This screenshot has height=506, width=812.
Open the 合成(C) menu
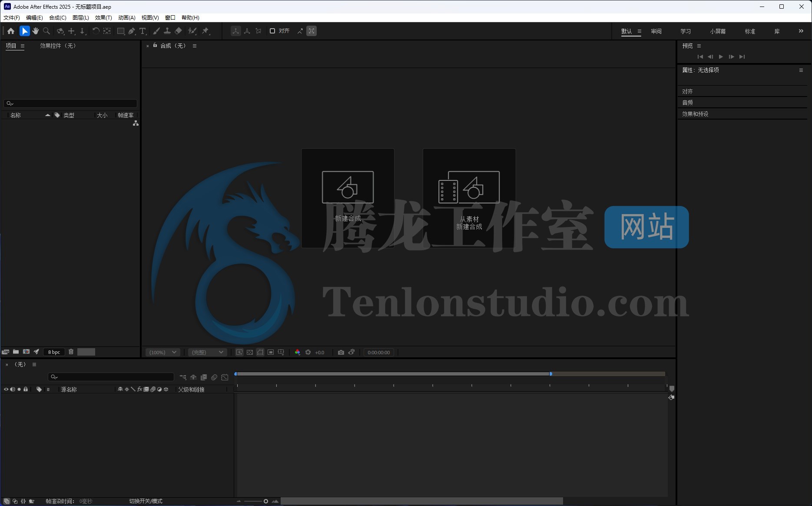click(x=57, y=18)
